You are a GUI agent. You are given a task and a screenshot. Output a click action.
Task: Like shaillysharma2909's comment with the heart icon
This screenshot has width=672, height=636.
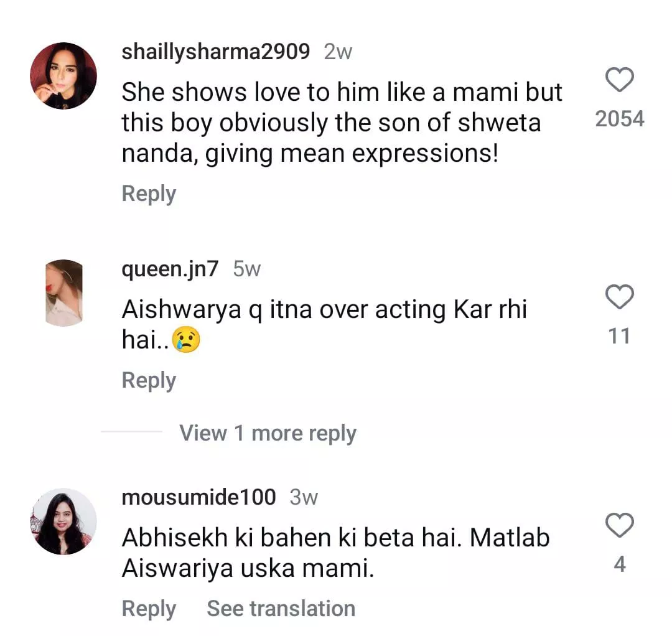pyautogui.click(x=619, y=80)
